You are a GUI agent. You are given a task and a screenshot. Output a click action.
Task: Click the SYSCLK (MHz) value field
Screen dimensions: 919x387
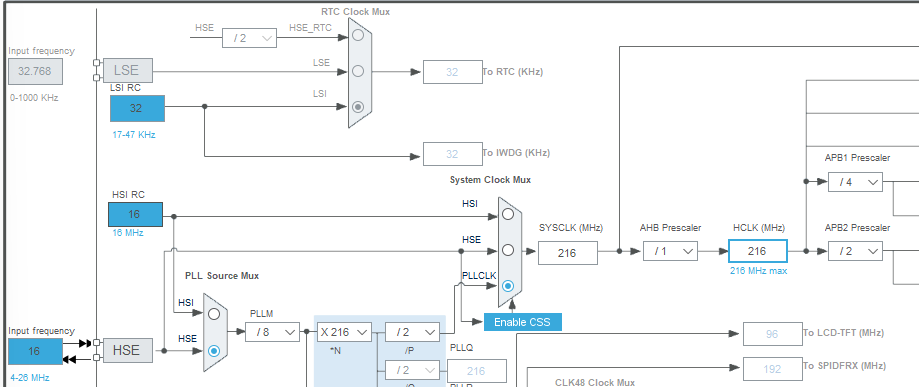click(x=568, y=253)
